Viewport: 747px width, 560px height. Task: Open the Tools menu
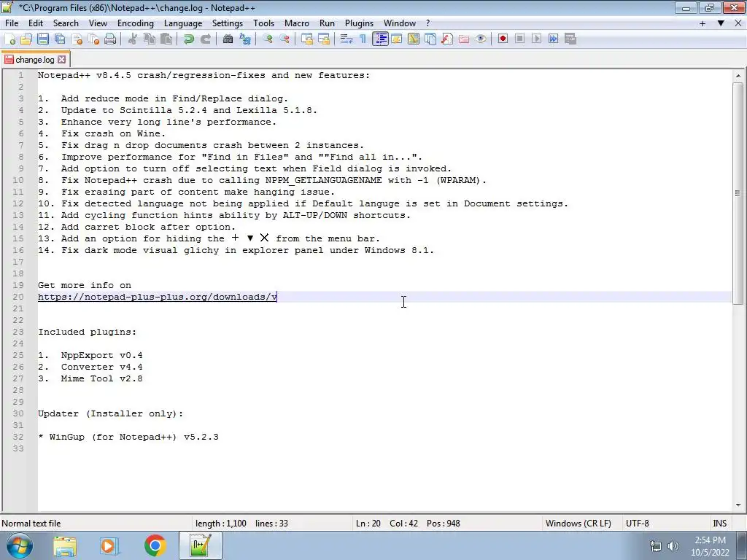coord(263,23)
